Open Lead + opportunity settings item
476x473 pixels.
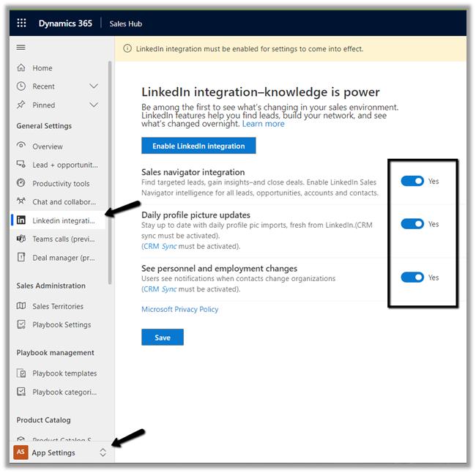click(58, 165)
